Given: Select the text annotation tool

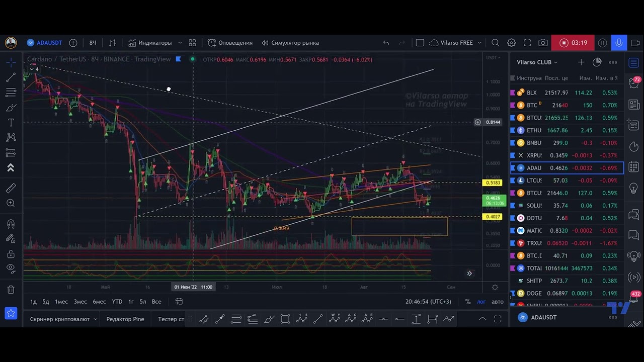Looking at the screenshot, I should 11,123.
